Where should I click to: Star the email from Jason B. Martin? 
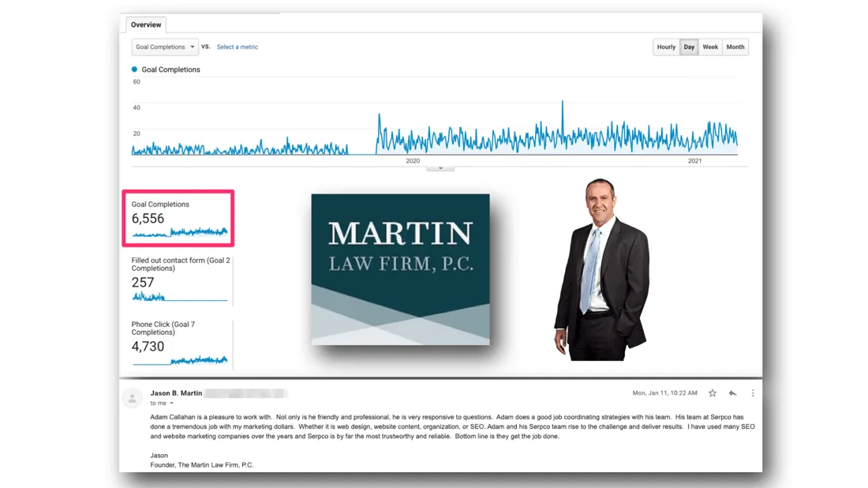(713, 393)
